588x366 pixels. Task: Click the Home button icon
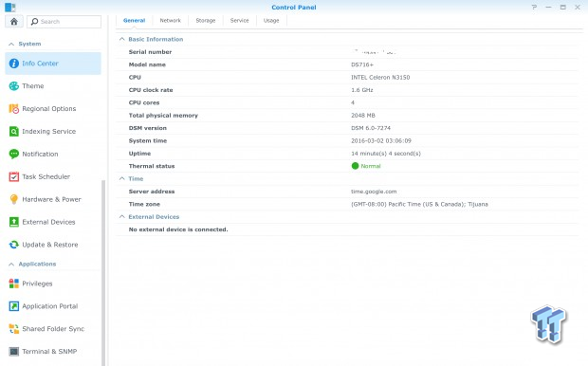tap(14, 22)
